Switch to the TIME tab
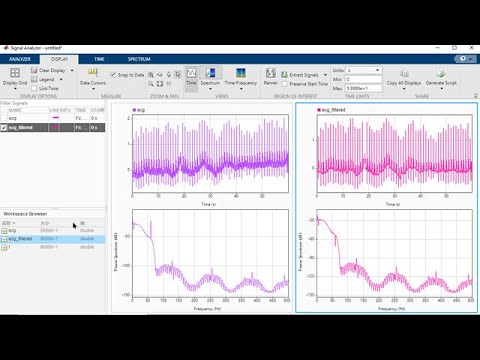480x360 pixels. pos(99,59)
